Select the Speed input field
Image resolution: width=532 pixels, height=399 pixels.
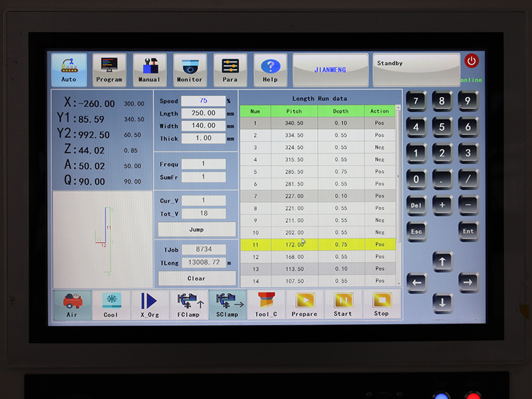click(203, 101)
